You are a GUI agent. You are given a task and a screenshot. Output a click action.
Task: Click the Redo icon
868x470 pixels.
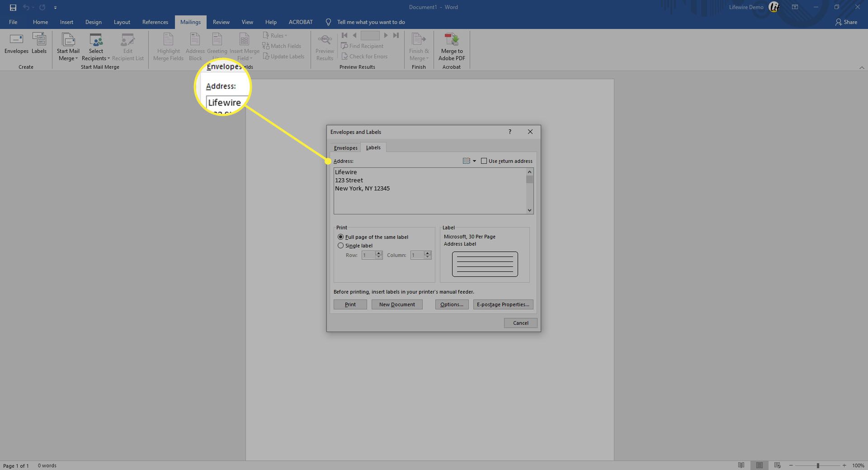(x=42, y=7)
